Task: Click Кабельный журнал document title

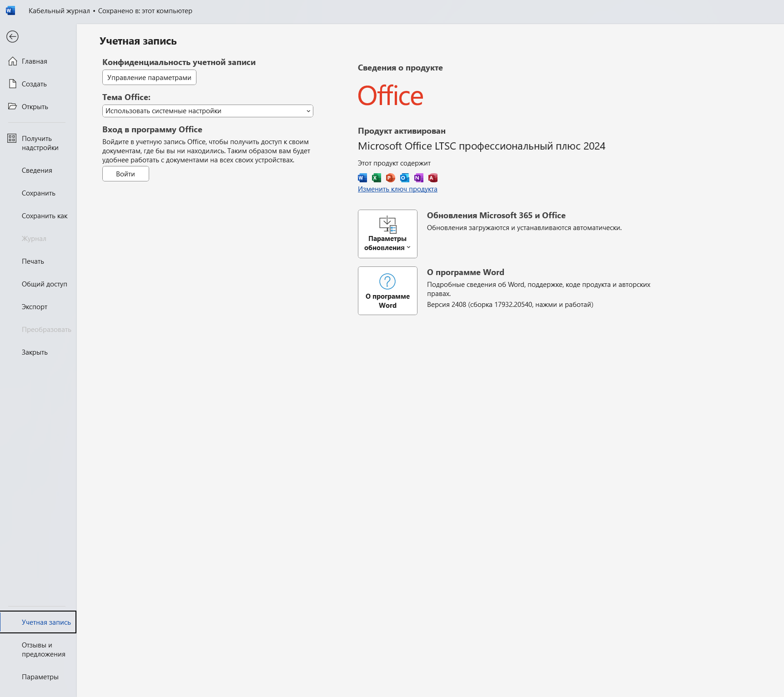Action: (x=59, y=11)
